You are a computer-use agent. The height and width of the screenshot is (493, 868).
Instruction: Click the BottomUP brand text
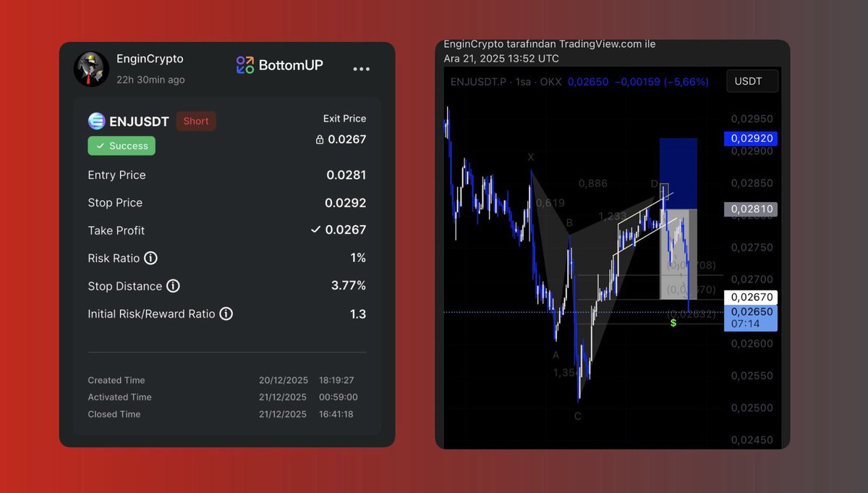click(291, 65)
